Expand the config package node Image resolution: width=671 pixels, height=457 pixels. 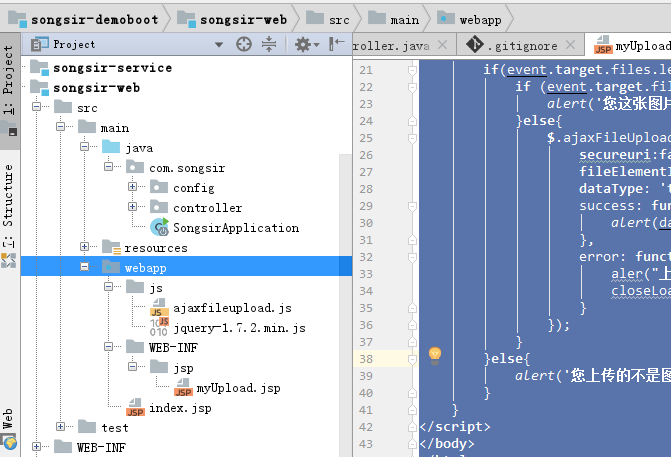coord(132,186)
